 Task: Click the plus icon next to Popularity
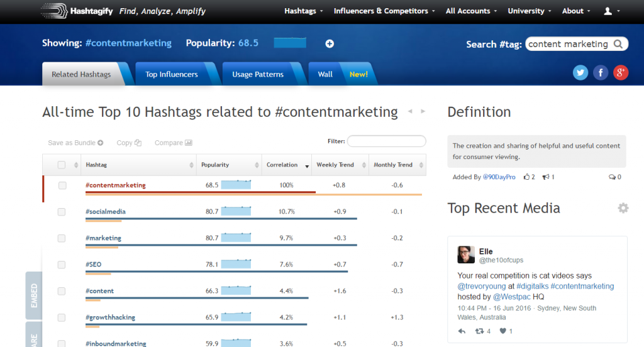330,43
